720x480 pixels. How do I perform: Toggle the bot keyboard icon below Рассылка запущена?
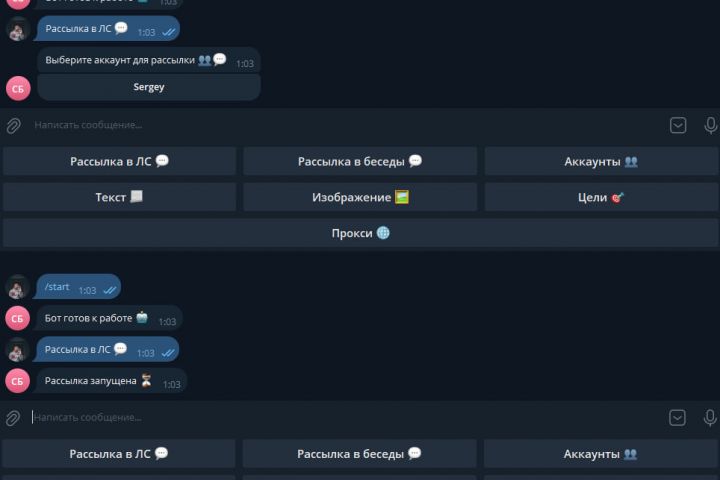(678, 417)
